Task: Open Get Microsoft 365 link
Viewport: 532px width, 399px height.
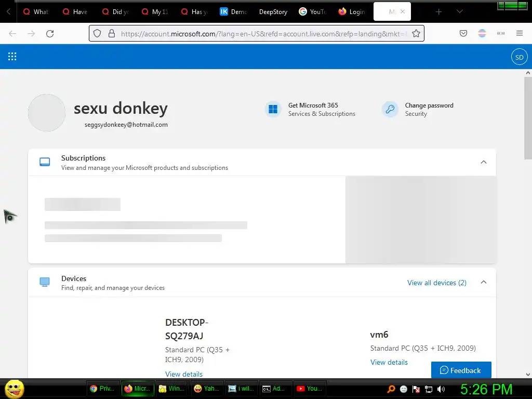Action: pyautogui.click(x=313, y=105)
